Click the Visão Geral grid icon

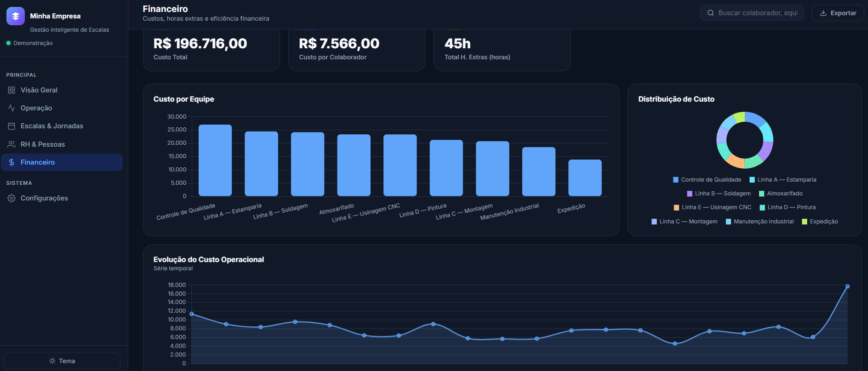pyautogui.click(x=11, y=90)
